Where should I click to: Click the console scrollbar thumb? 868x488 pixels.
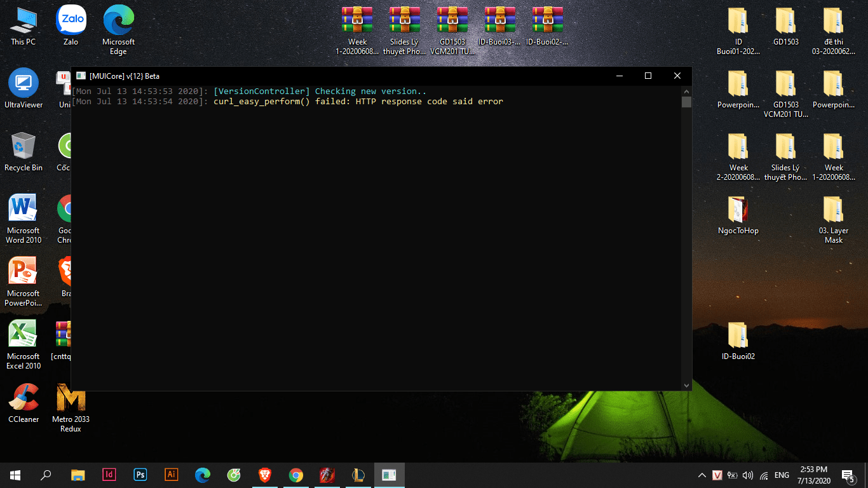tap(686, 102)
